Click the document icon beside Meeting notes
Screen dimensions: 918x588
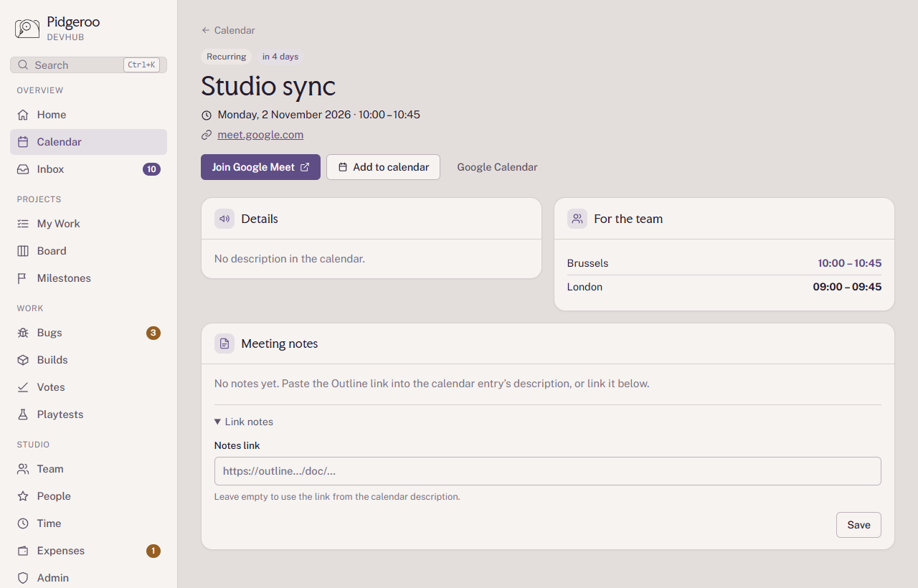[x=224, y=343]
